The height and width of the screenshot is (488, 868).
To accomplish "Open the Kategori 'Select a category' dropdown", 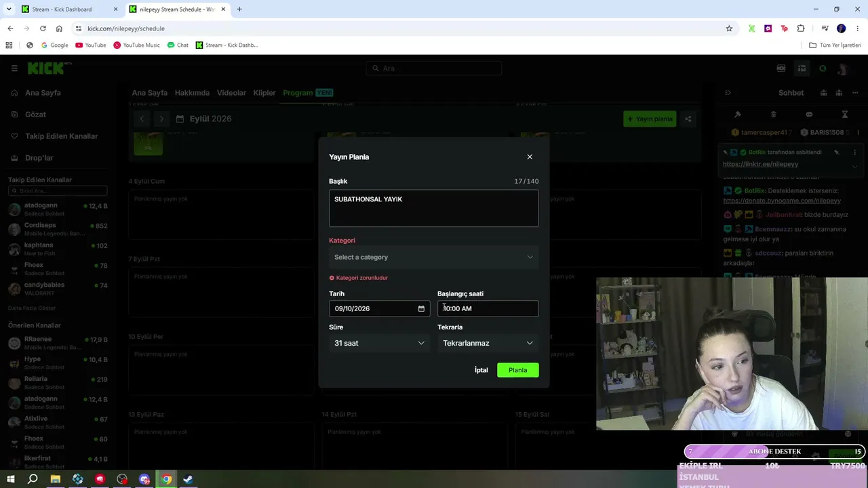I will (x=433, y=257).
